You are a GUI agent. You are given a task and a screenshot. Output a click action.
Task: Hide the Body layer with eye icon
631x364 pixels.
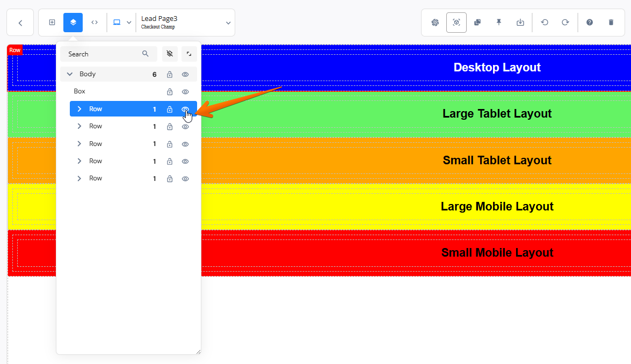185,75
